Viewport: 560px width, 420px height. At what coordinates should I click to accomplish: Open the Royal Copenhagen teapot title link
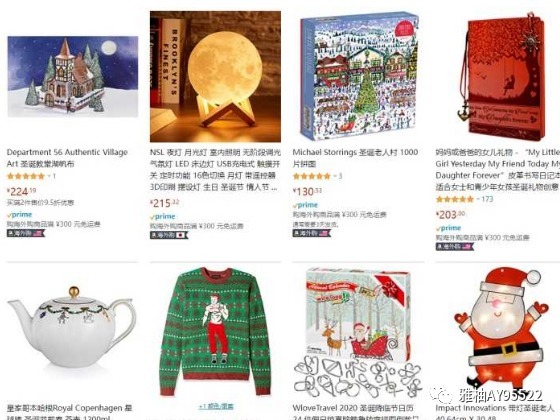[x=70, y=412]
